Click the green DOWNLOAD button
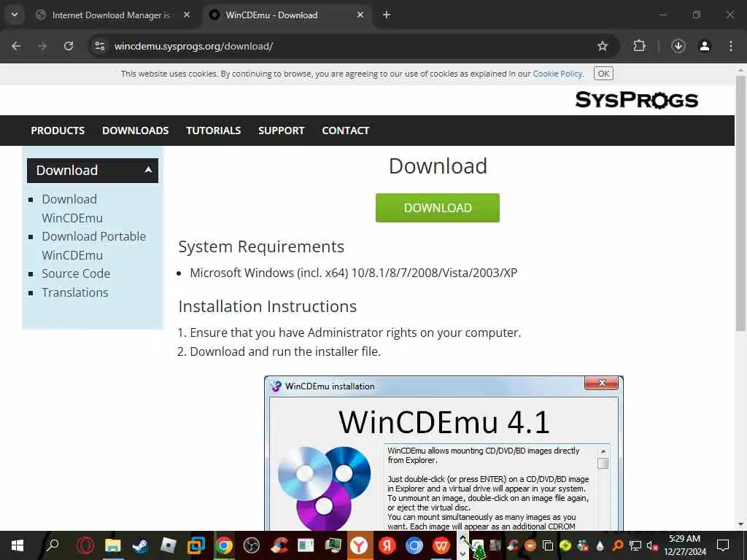 tap(438, 208)
